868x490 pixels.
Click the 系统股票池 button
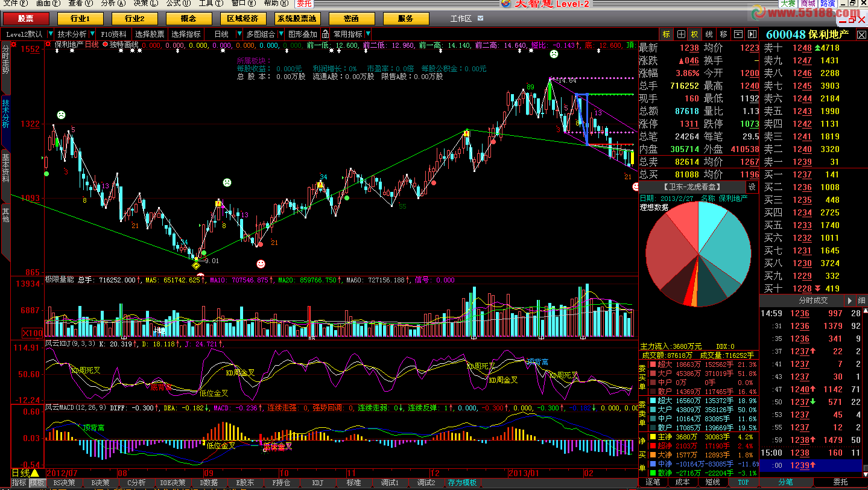click(x=297, y=19)
